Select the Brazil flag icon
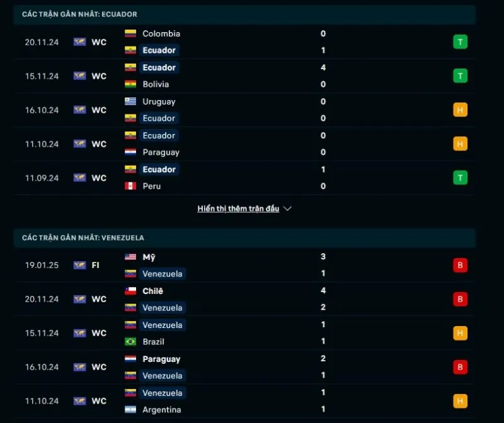 click(x=130, y=341)
